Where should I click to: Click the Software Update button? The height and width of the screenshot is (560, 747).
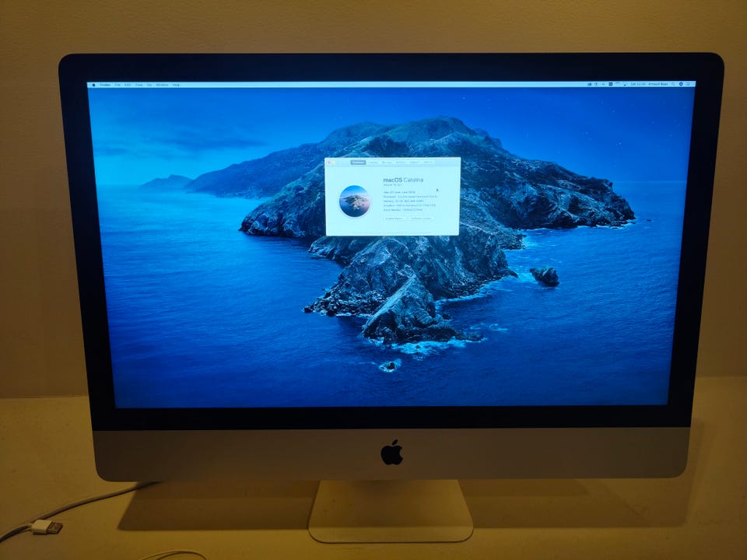[421, 219]
